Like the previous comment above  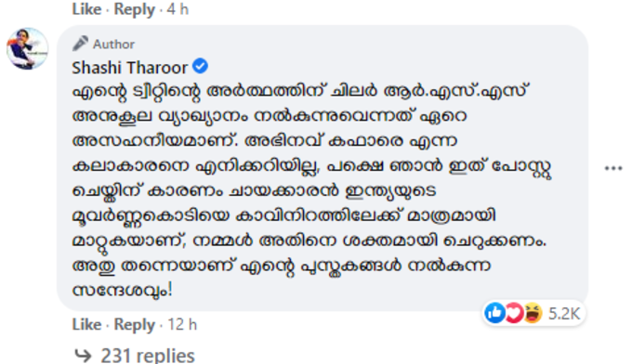[86, 8]
